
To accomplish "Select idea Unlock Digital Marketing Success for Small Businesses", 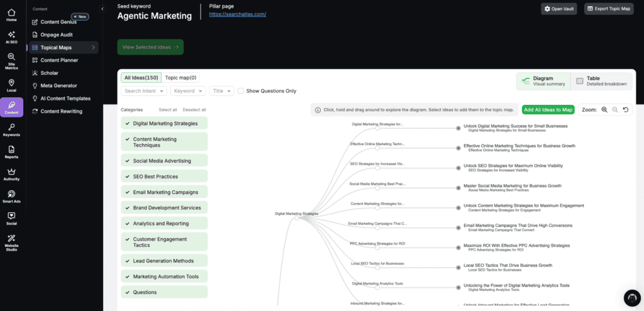I will [x=458, y=128].
